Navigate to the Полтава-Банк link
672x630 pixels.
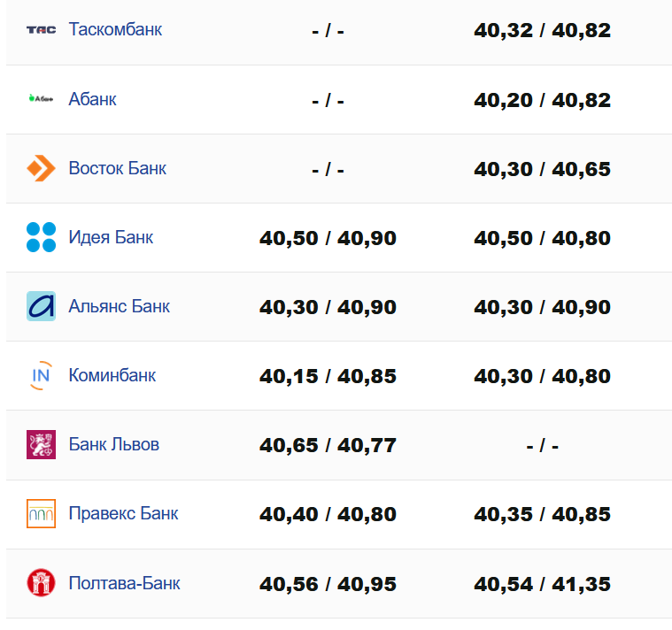pos(124,583)
